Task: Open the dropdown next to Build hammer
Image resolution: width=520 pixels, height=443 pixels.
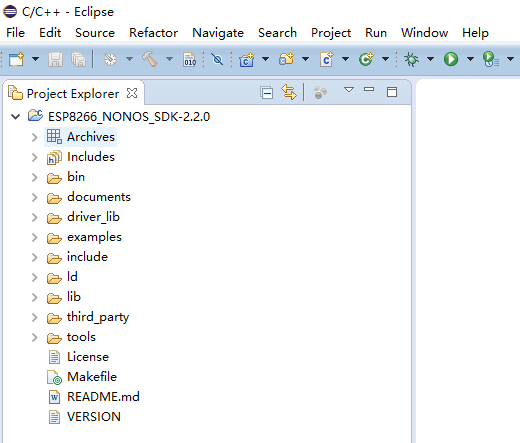Action: (x=169, y=59)
